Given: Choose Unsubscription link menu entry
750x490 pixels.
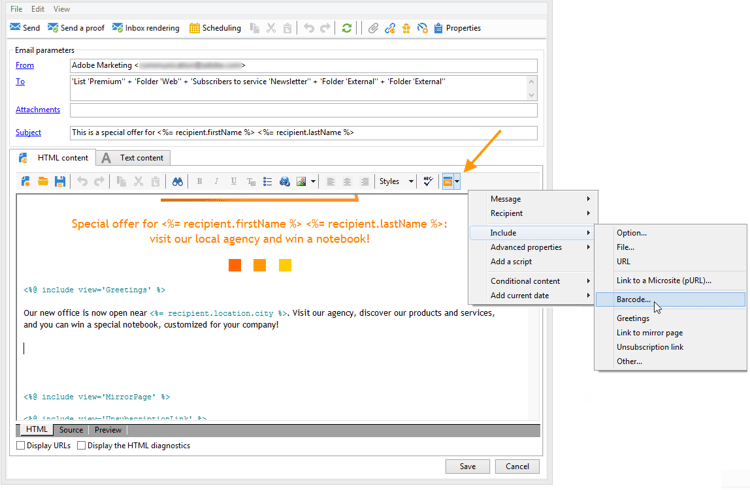Looking at the screenshot, I should point(650,347).
